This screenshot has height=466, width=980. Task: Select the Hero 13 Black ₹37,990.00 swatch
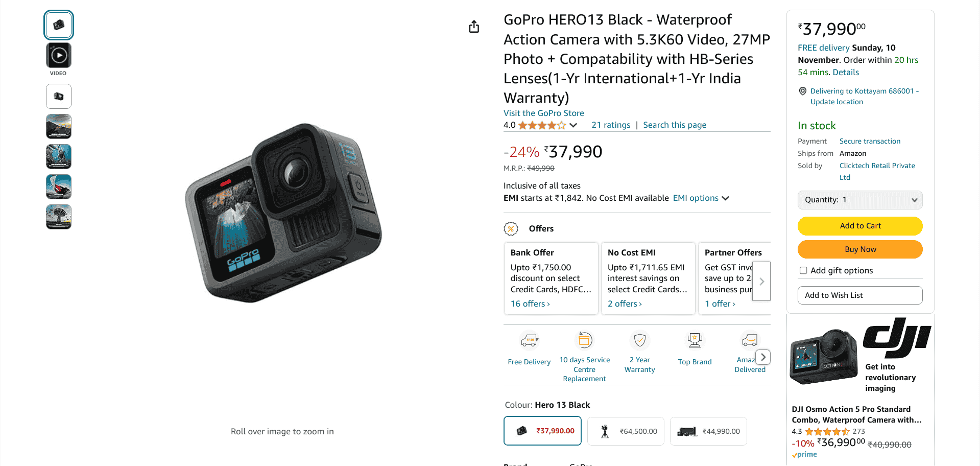542,431
